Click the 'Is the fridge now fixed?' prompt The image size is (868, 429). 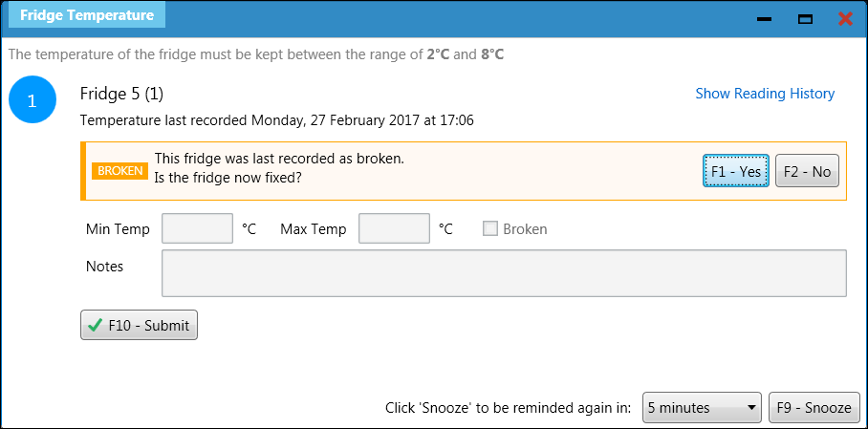click(x=235, y=177)
